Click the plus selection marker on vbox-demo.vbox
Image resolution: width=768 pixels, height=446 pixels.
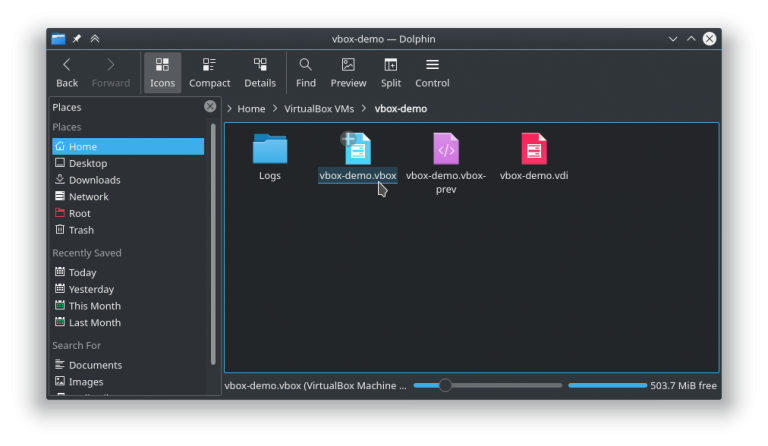347,139
